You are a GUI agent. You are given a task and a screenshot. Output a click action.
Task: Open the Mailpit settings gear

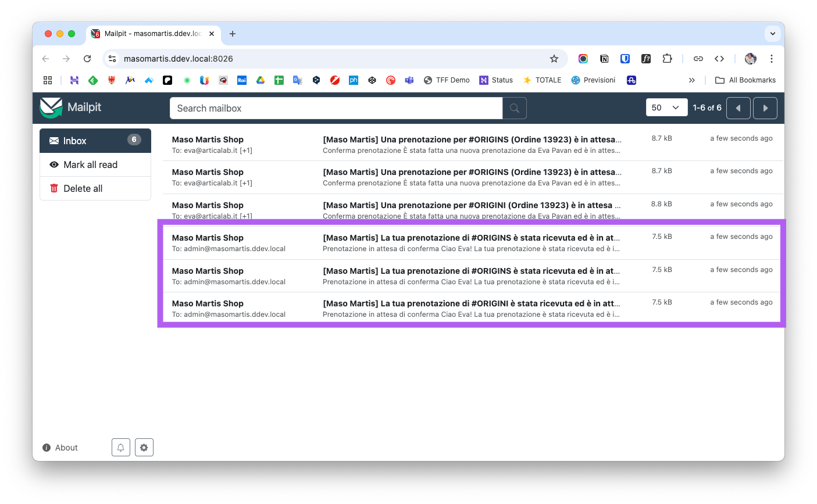(x=144, y=448)
